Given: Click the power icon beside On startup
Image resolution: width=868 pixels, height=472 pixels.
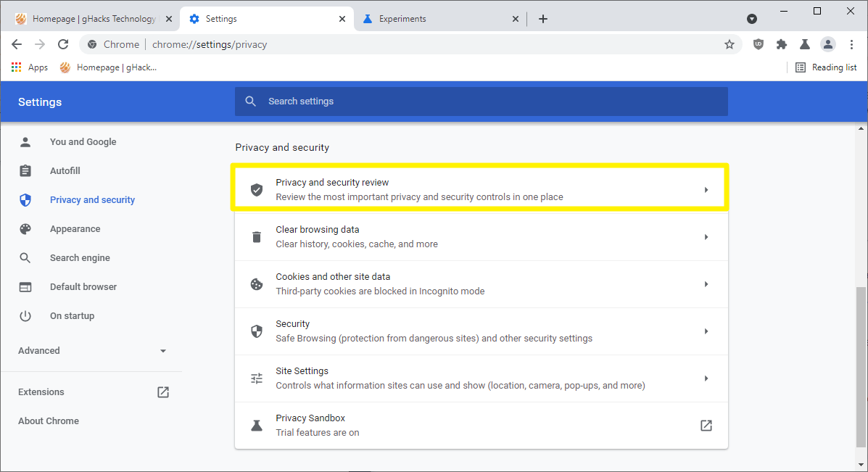Looking at the screenshot, I should click(25, 316).
